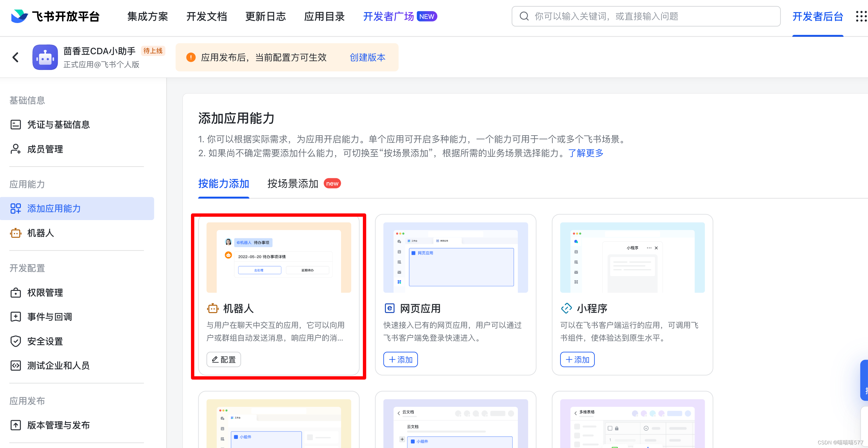
Task: Open 凭证与基础信息 in the sidebar
Action: click(58, 125)
